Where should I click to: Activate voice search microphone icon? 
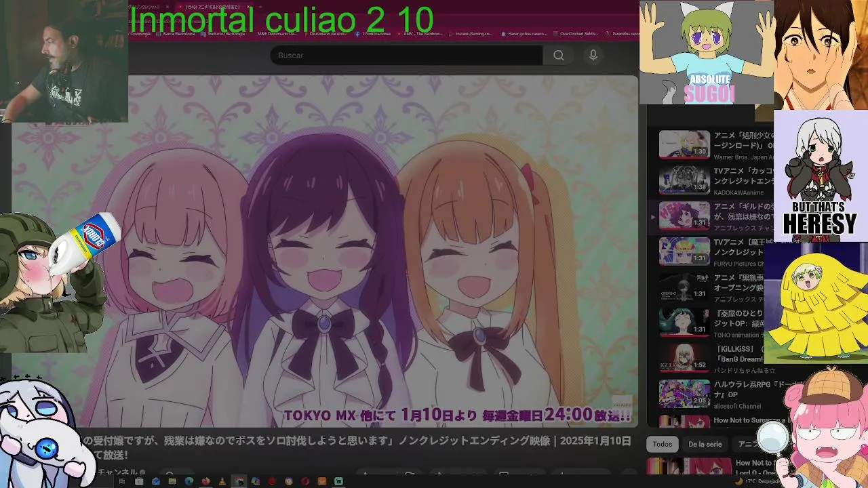(593, 56)
